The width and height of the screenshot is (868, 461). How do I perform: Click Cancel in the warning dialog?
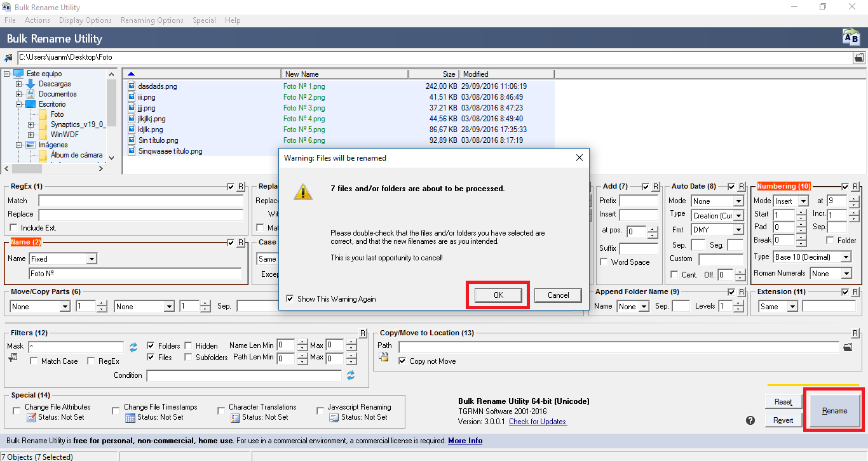[x=558, y=295]
